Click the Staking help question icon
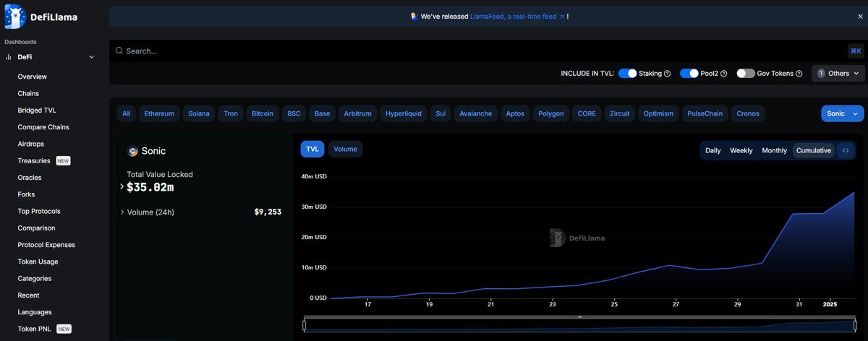868x341 pixels. (x=668, y=74)
